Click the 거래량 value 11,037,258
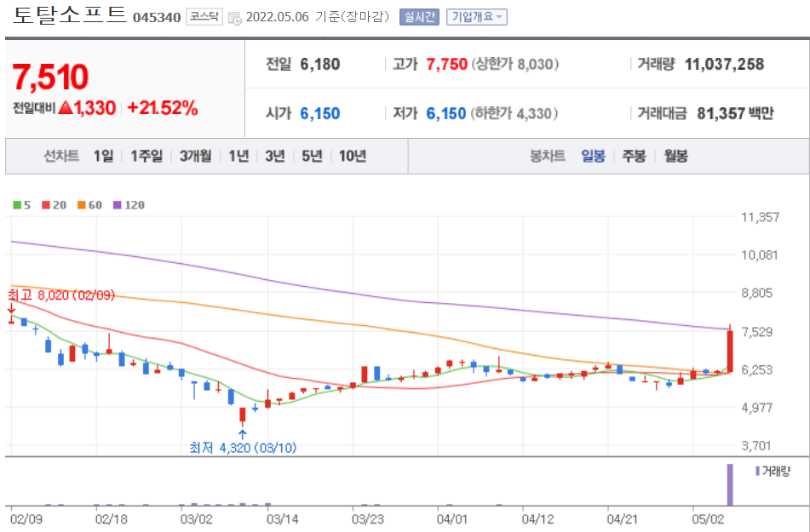 coord(724,65)
